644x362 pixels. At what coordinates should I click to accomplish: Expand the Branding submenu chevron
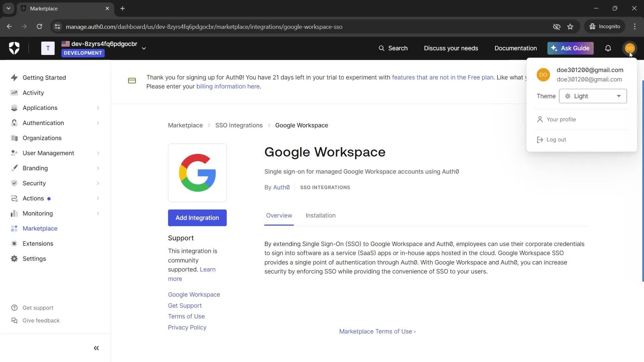coord(98,168)
